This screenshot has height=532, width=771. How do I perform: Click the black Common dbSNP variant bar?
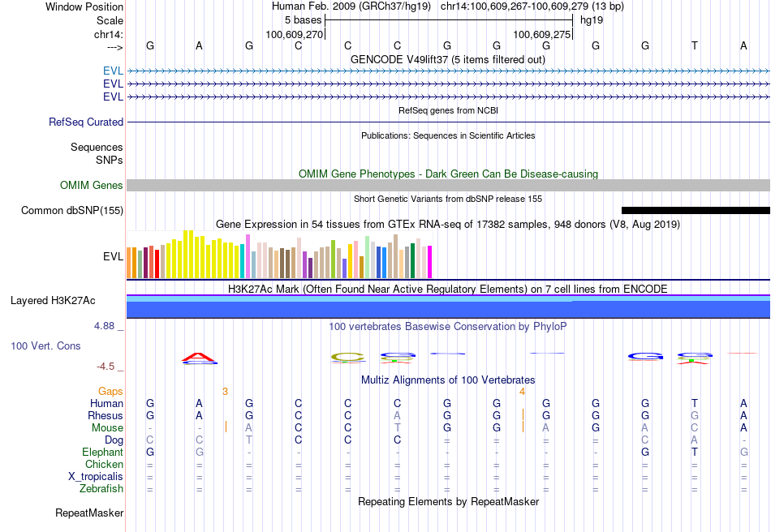click(x=696, y=210)
